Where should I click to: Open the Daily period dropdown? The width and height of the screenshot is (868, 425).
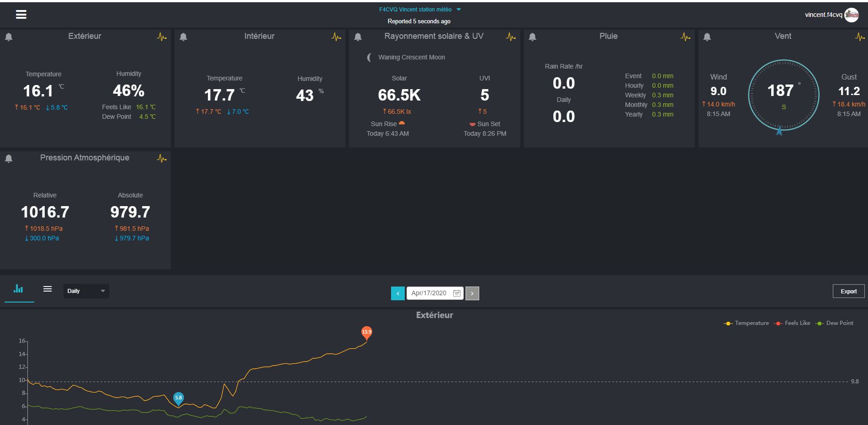click(86, 291)
